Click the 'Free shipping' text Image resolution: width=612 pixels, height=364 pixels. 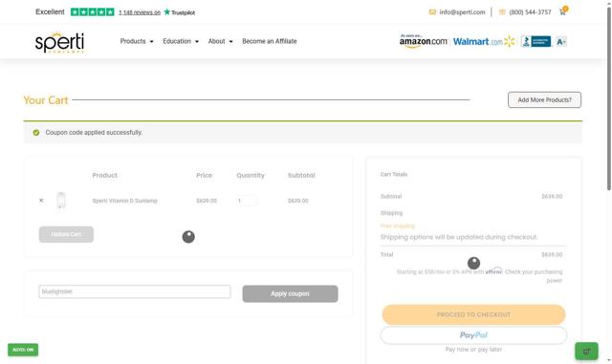pos(398,225)
